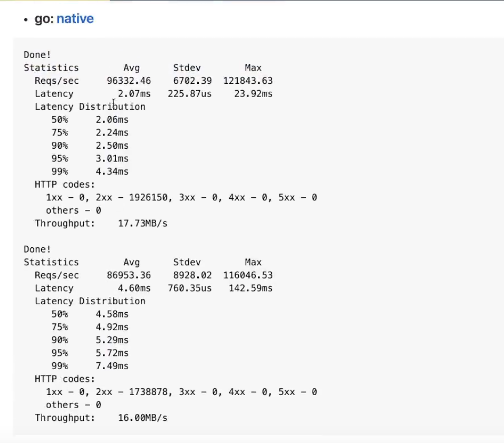Click the 7.49ms 99th percentile value

(x=112, y=366)
